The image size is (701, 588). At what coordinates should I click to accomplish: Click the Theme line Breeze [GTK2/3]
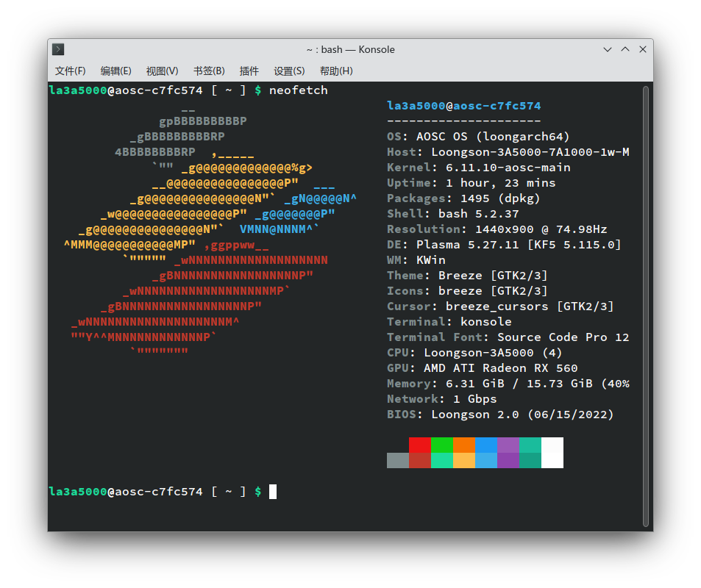pyautogui.click(x=467, y=275)
